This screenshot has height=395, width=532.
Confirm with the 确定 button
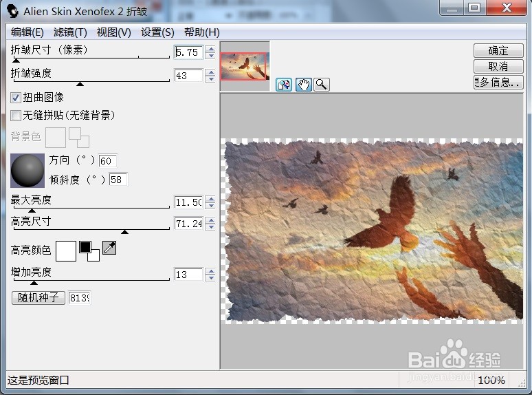point(498,51)
